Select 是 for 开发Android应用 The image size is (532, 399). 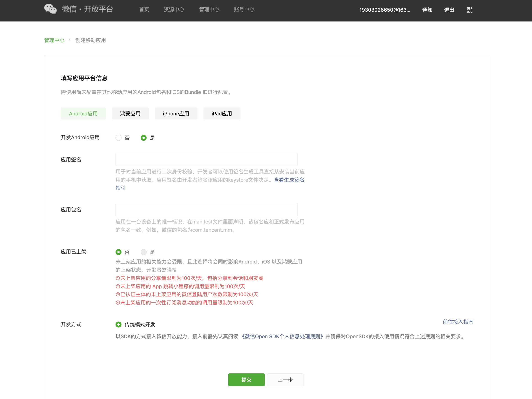(x=144, y=138)
